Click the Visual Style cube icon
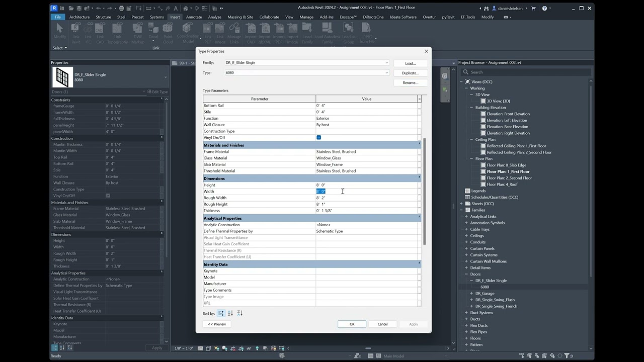 pos(208,348)
